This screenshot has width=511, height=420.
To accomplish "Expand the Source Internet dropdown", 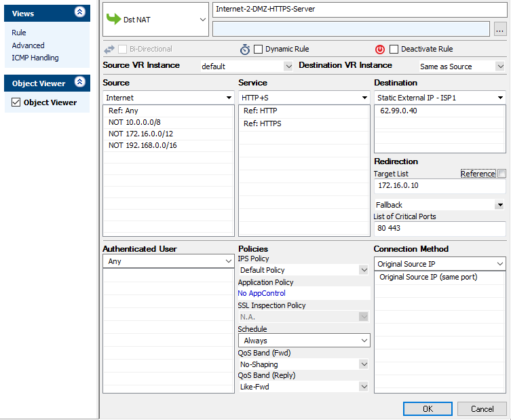I will (168, 98).
